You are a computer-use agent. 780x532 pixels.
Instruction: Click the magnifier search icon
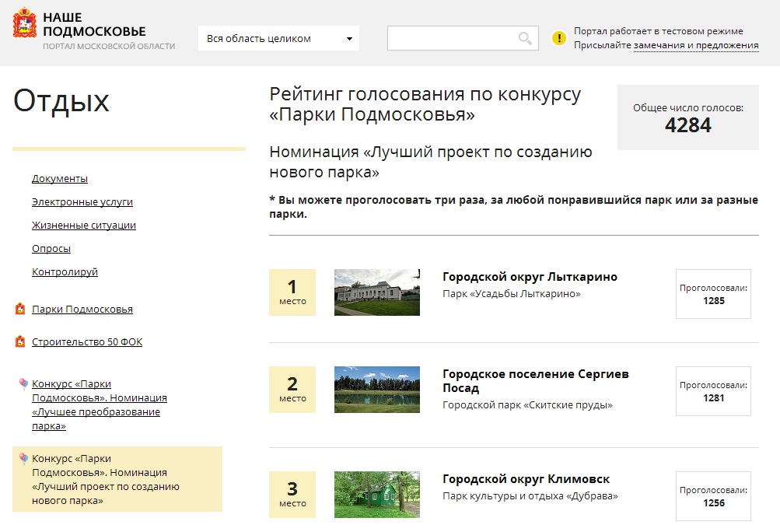(x=525, y=38)
